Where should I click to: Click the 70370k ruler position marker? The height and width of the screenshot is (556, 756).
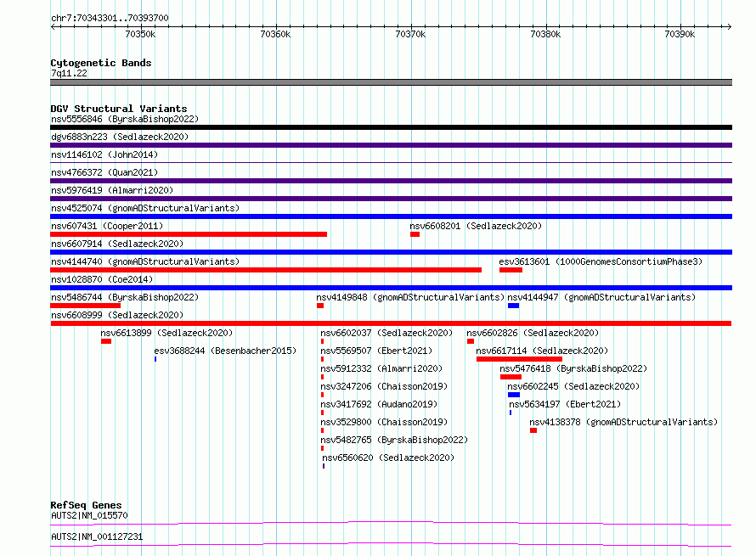click(x=410, y=34)
